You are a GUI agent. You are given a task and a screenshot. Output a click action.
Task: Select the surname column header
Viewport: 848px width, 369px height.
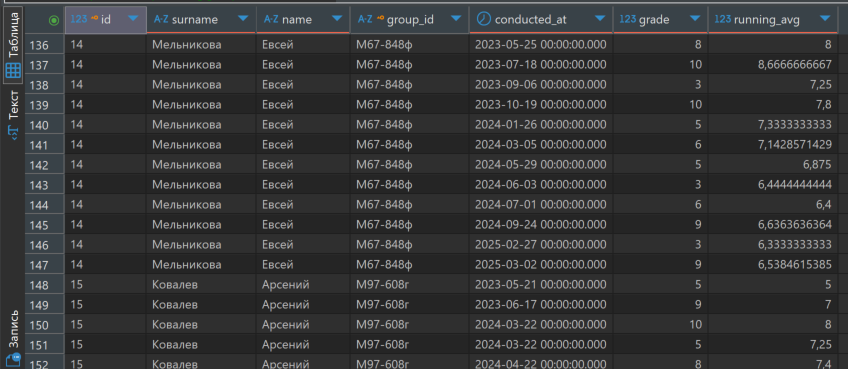201,20
